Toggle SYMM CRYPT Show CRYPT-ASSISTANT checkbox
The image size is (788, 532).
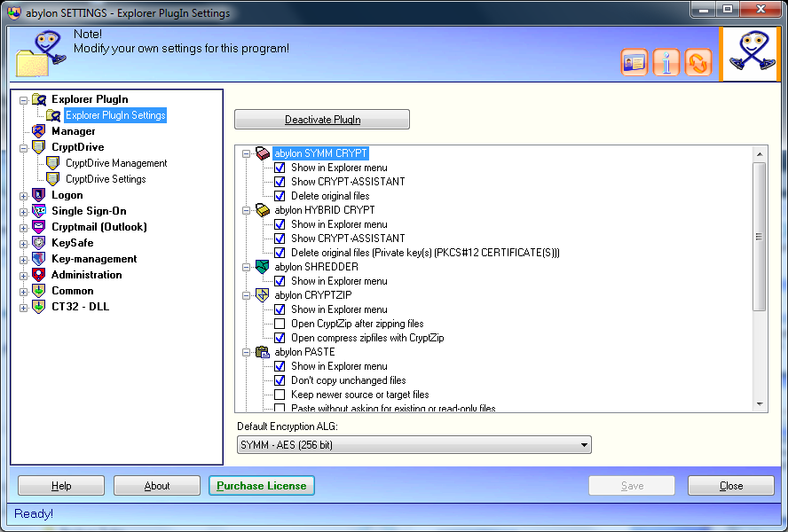[x=280, y=182]
